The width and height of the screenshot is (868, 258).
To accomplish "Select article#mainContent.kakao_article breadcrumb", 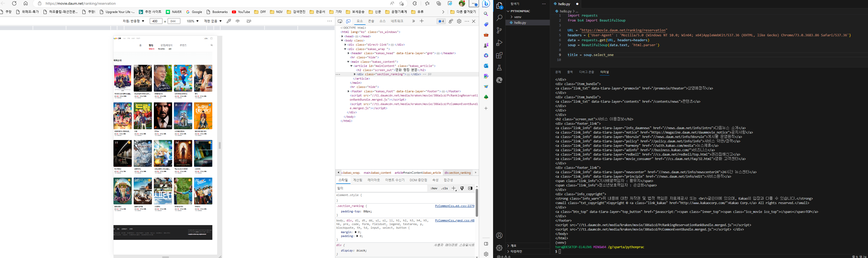I will coord(417,173).
